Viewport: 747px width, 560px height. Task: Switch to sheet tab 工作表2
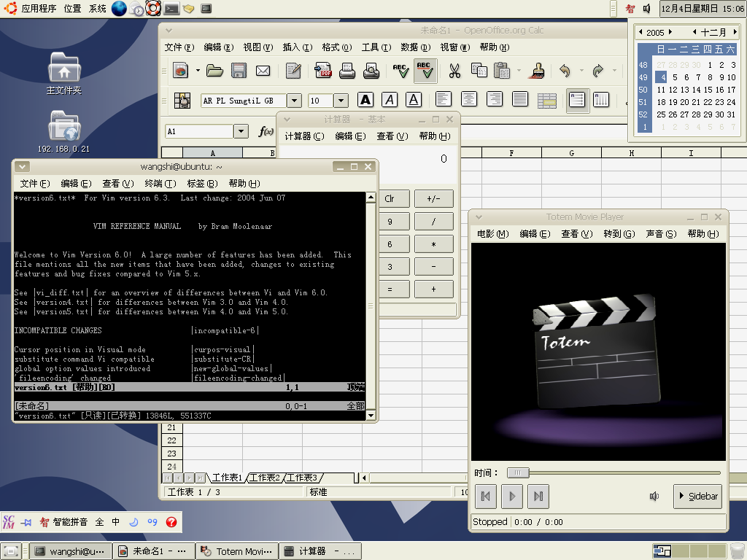(265, 477)
